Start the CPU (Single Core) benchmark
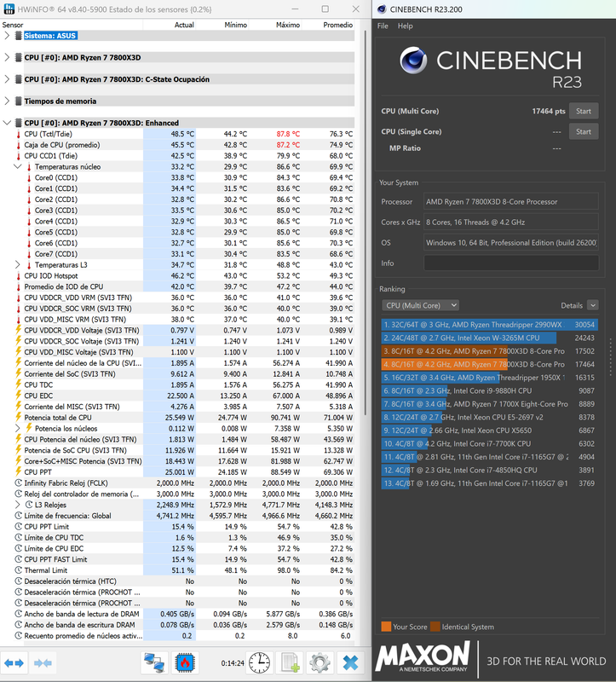Viewport: 616px width, 682px height. point(584,132)
